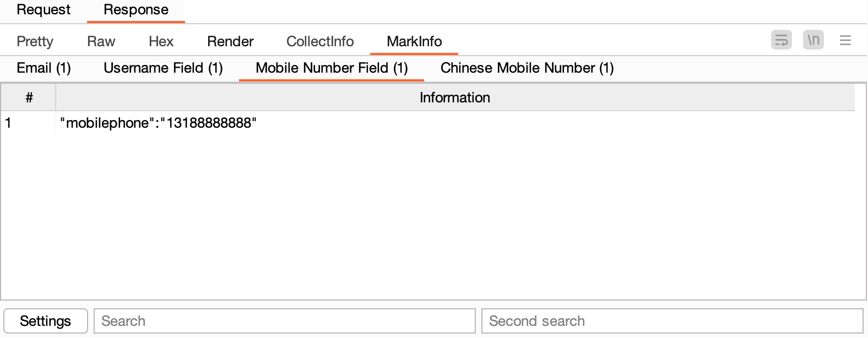Switch to Raw view
The image size is (868, 338).
click(x=101, y=41)
